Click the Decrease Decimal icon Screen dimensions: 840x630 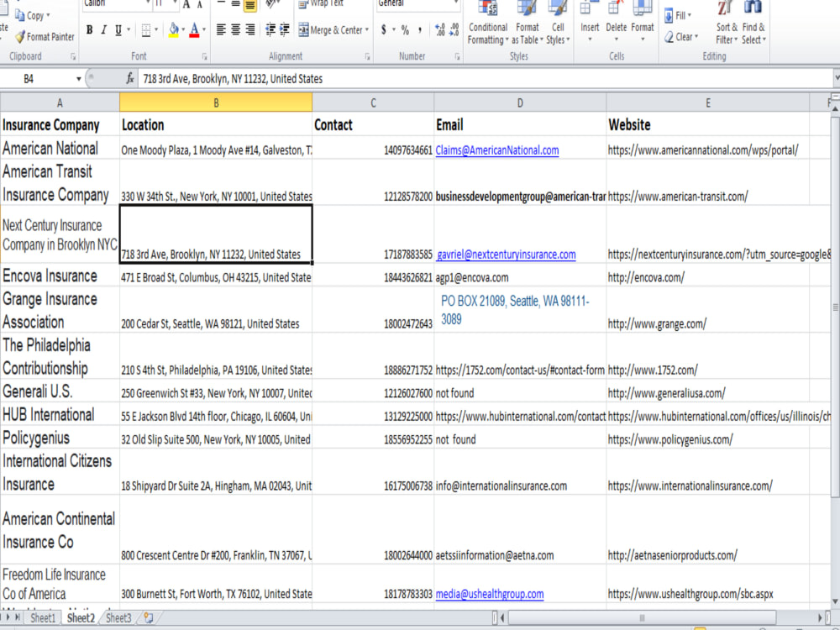click(454, 30)
